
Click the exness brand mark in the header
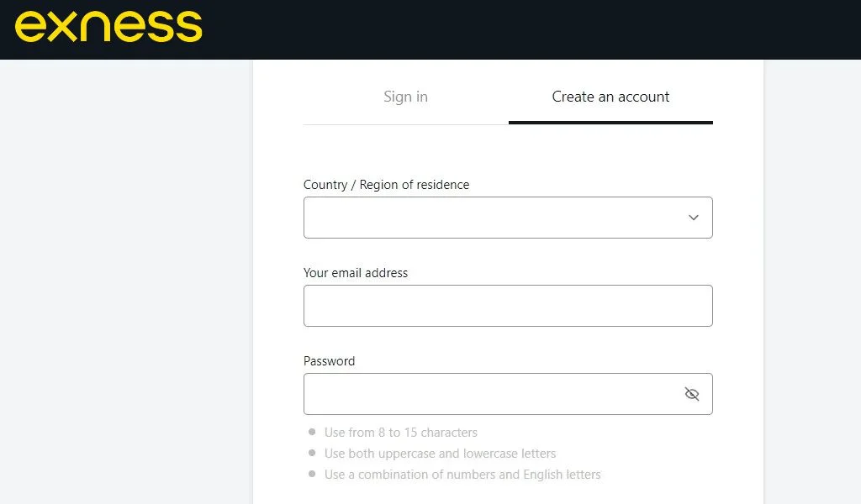coord(109,26)
